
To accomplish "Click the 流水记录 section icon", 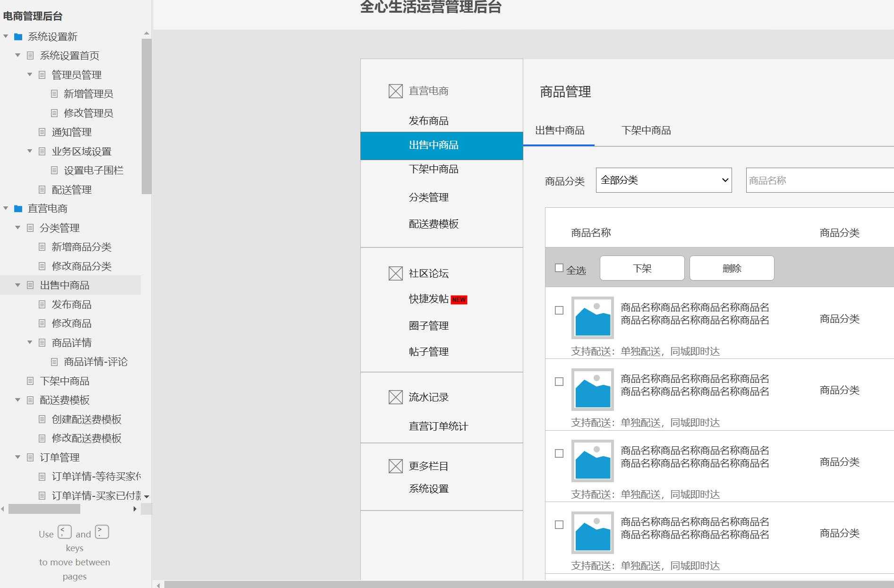I will pos(395,397).
